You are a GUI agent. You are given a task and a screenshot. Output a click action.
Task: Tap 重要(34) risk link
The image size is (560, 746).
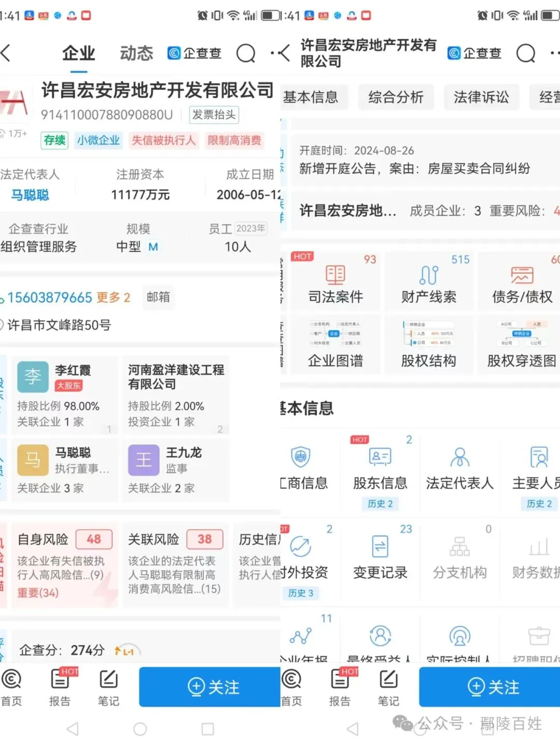pos(38,593)
